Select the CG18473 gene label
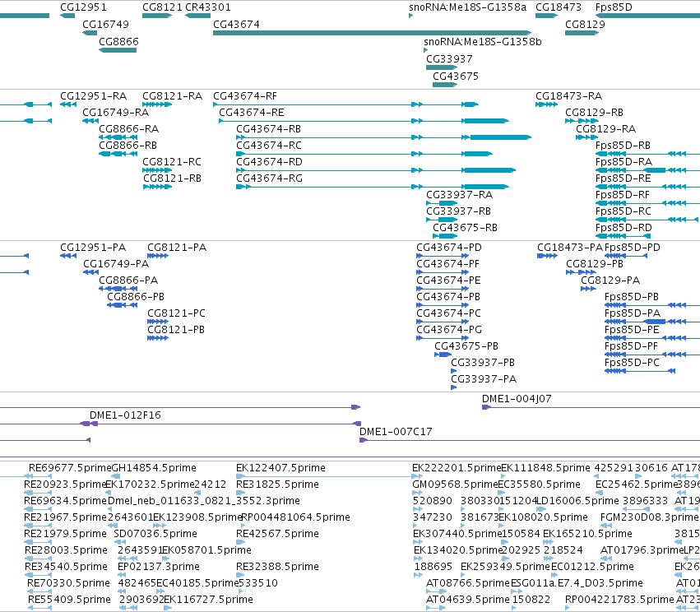 point(558,7)
